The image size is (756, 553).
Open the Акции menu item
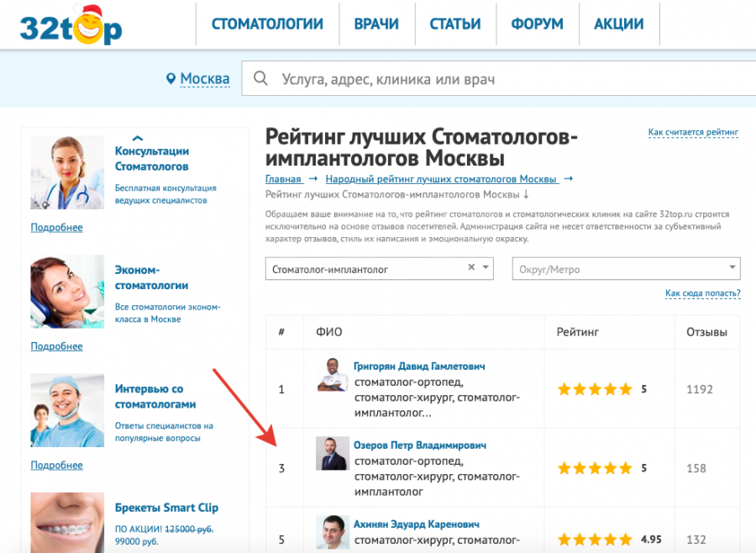(618, 24)
